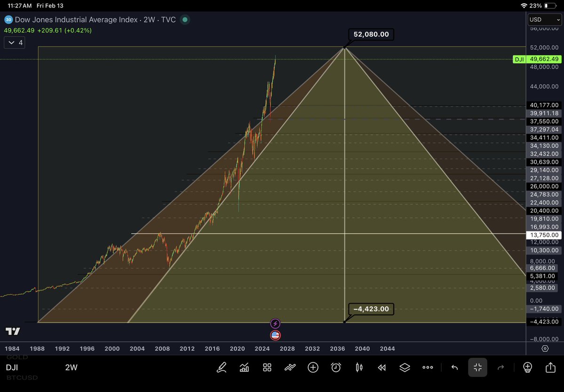Open the indicators chart icon
The width and height of the screenshot is (564, 392).
pos(244,368)
